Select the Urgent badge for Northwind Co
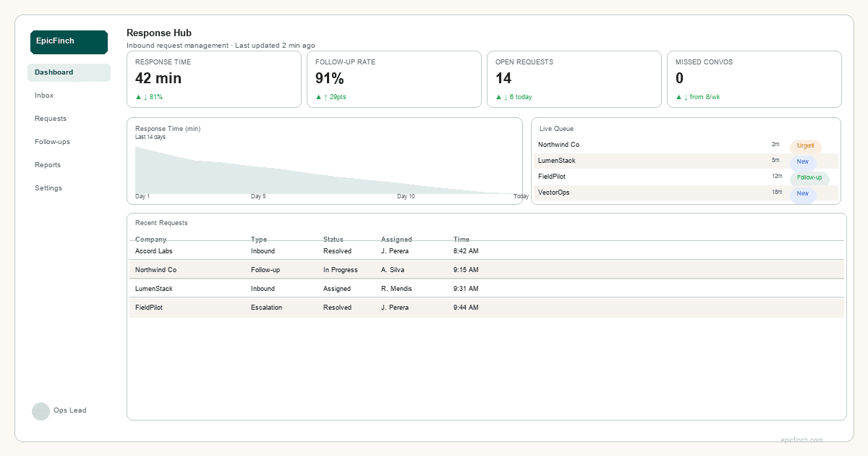The width and height of the screenshot is (868, 456). click(x=805, y=145)
